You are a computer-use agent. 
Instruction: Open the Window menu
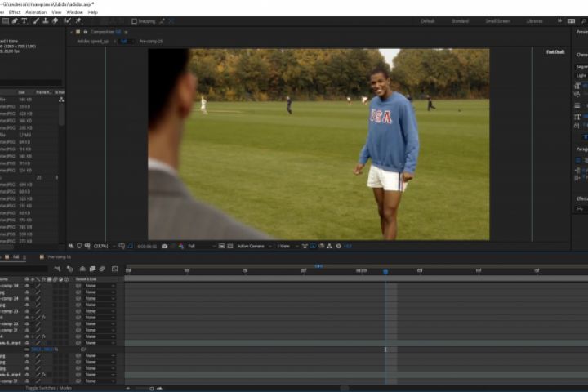tap(74, 12)
